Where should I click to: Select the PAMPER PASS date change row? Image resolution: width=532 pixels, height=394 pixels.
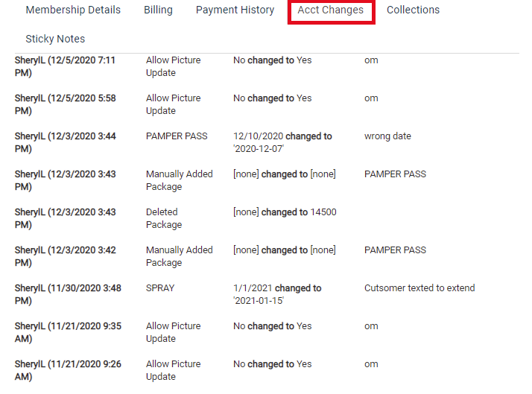(x=266, y=142)
